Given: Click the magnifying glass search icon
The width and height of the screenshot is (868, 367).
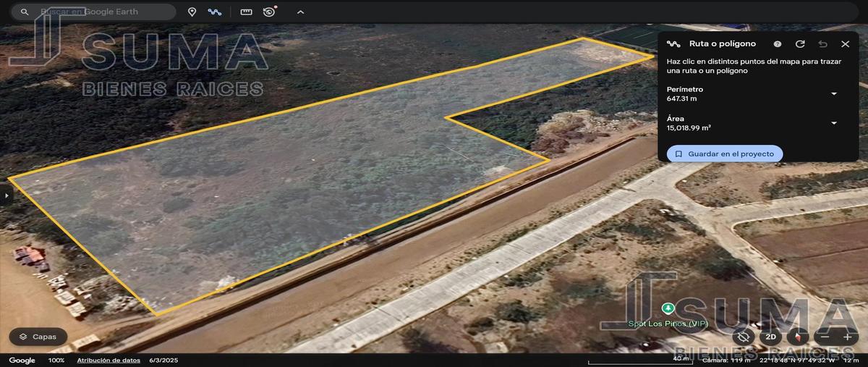Looking at the screenshot, I should click(25, 12).
